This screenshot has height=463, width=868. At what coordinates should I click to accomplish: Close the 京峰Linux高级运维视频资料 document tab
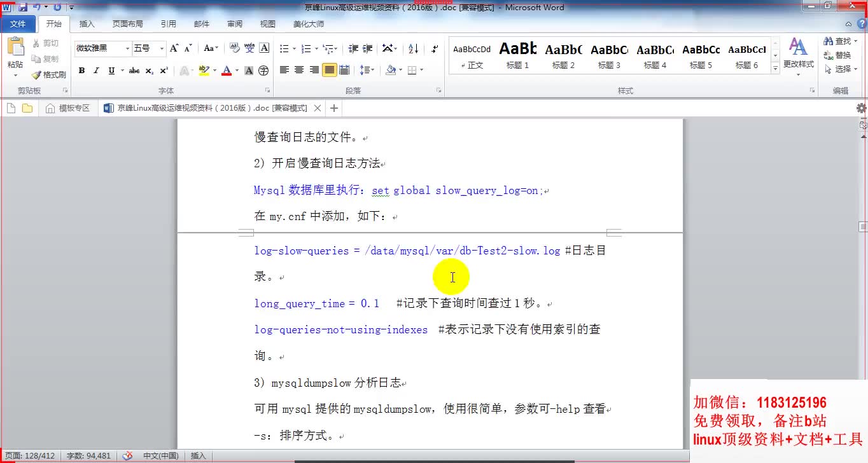(318, 109)
